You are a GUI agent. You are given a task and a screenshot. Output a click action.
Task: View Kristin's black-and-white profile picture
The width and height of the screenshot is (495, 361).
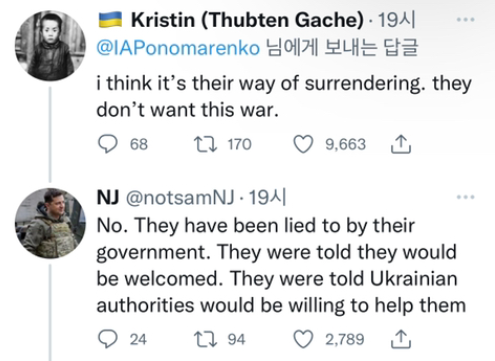tap(50, 46)
